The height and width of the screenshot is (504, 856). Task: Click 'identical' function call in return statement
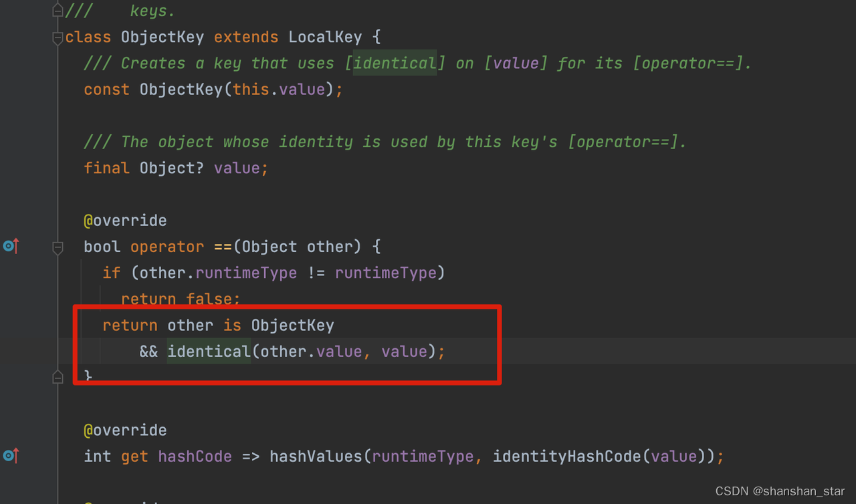click(209, 352)
